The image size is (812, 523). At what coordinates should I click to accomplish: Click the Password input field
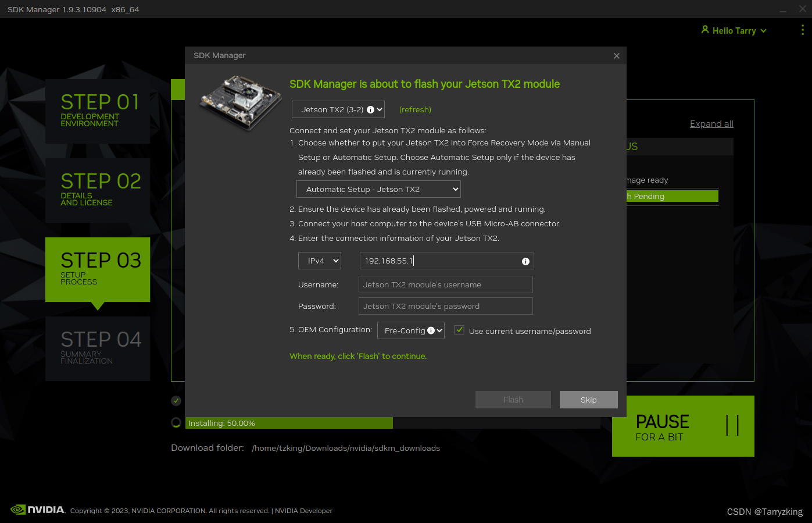coord(446,306)
